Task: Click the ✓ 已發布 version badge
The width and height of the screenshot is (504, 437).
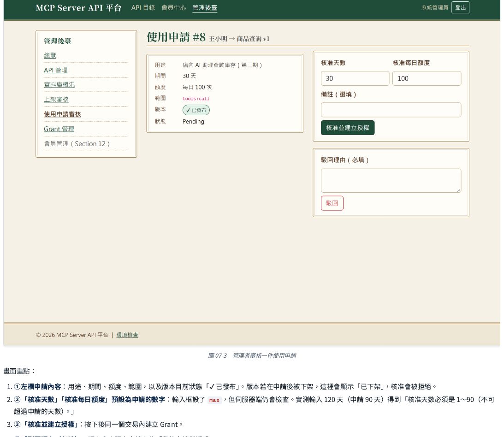Action: click(x=196, y=110)
